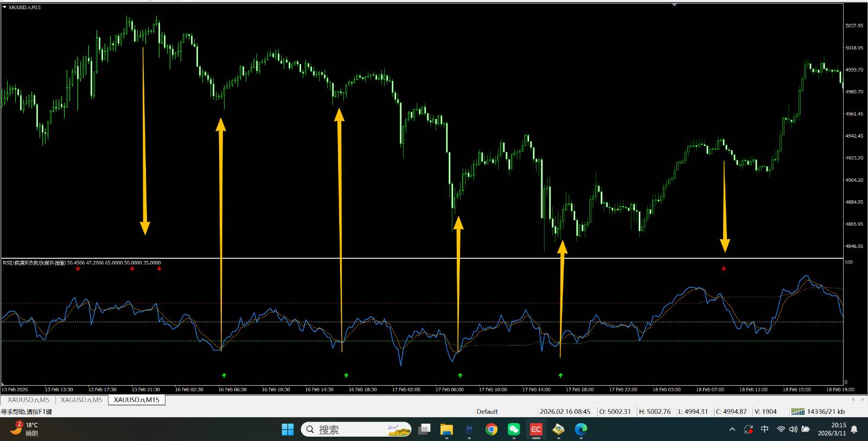Click the 4923.20 price scale label
This screenshot has width=868, height=441.
[854, 158]
